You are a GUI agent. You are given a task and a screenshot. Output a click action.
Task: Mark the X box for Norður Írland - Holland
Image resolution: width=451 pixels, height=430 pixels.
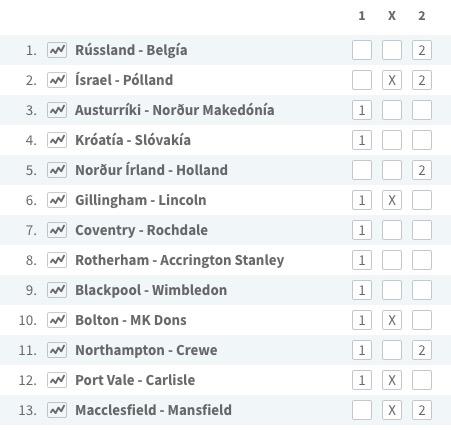(392, 170)
